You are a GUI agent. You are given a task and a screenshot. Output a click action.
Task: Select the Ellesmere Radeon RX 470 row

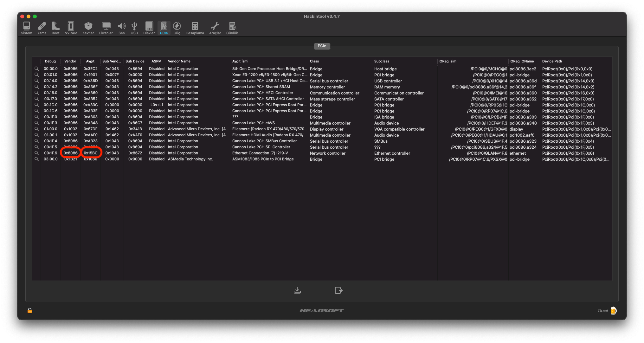point(269,129)
